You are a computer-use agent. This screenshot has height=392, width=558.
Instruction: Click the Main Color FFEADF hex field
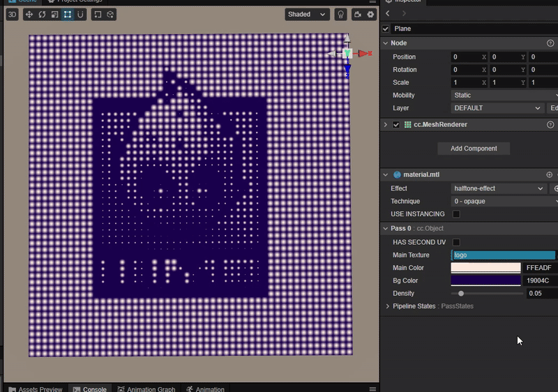pyautogui.click(x=541, y=268)
